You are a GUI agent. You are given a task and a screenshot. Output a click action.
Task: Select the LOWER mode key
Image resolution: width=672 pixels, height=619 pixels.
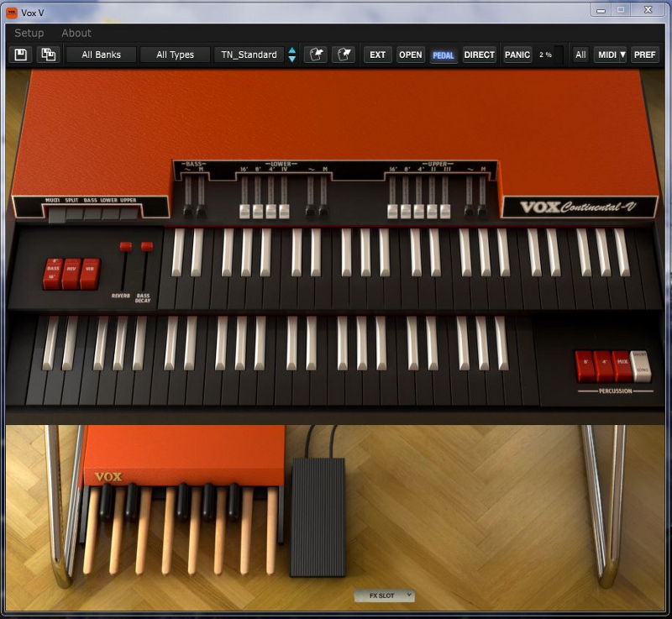click(x=111, y=214)
